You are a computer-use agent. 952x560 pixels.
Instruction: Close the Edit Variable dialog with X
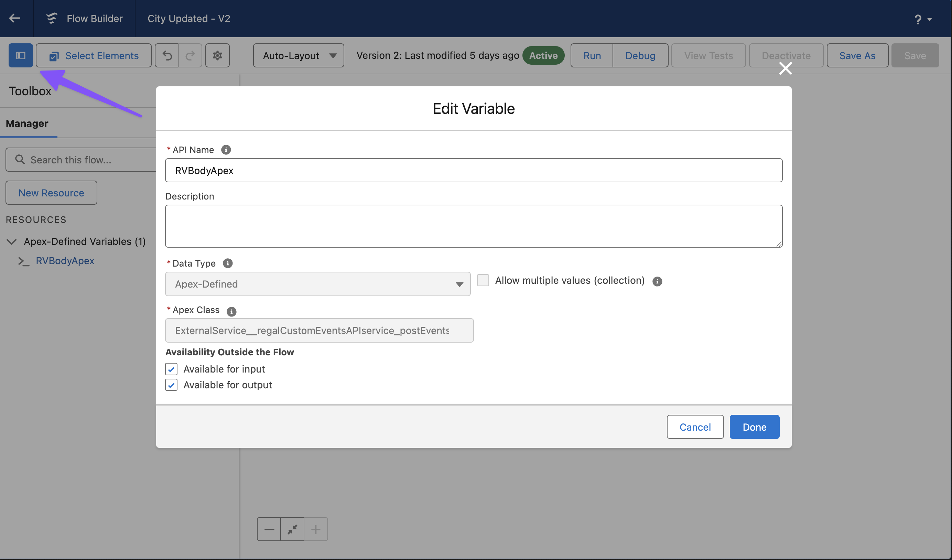[786, 68]
